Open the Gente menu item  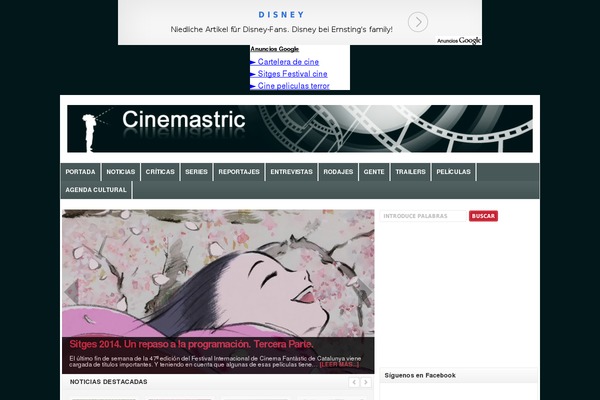click(x=374, y=172)
